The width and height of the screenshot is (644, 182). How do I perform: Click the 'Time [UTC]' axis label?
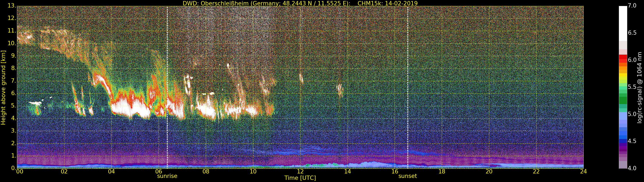(300, 178)
